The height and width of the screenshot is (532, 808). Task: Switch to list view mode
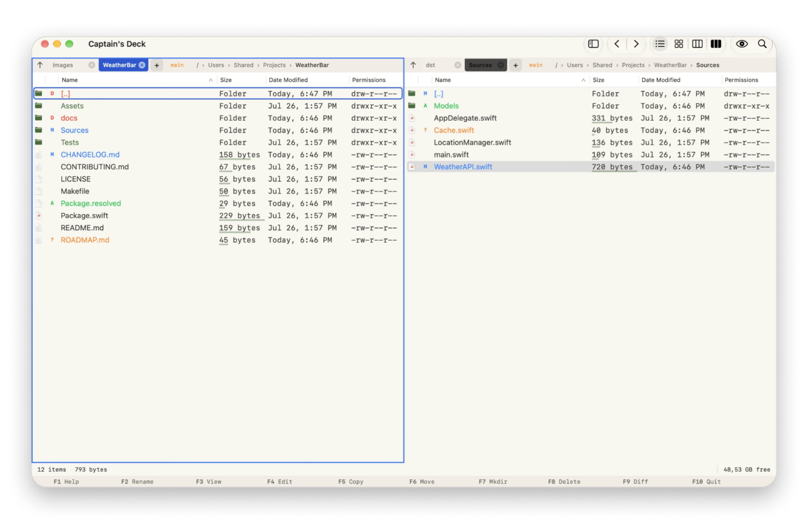[660, 44]
